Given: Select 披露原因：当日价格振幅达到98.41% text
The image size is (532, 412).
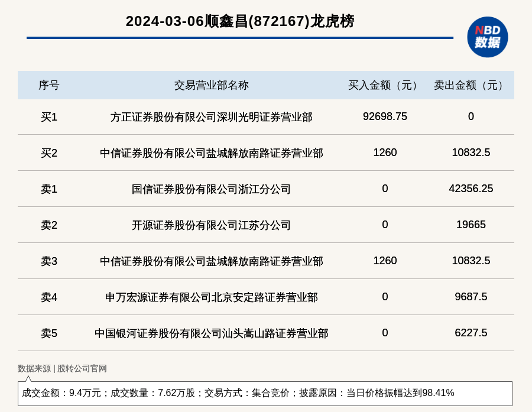Looking at the screenshot, I should tap(377, 393).
